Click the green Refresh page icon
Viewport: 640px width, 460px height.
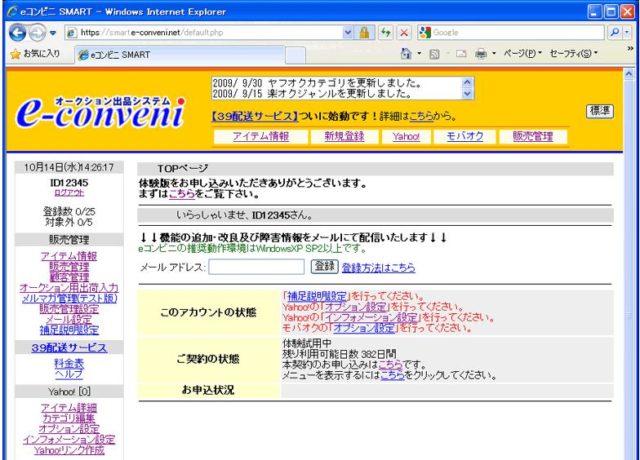click(x=386, y=32)
